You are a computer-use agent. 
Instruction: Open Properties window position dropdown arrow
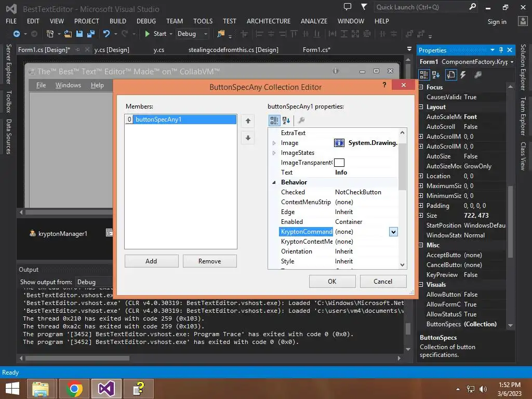(493, 50)
